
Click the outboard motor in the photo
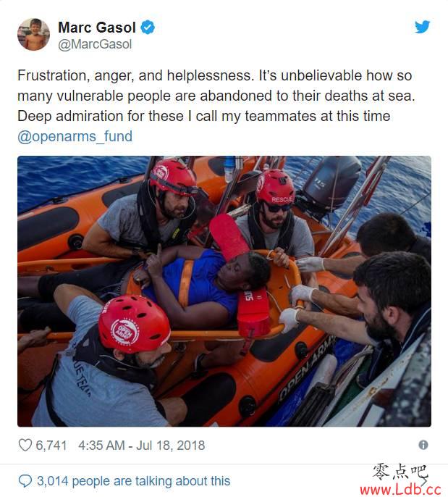[331, 184]
